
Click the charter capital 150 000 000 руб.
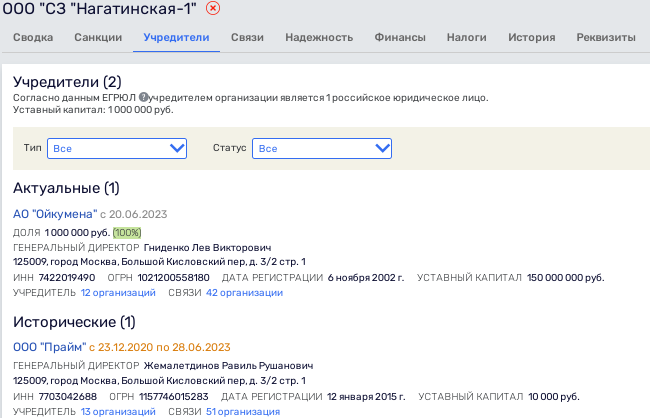pyautogui.click(x=565, y=277)
